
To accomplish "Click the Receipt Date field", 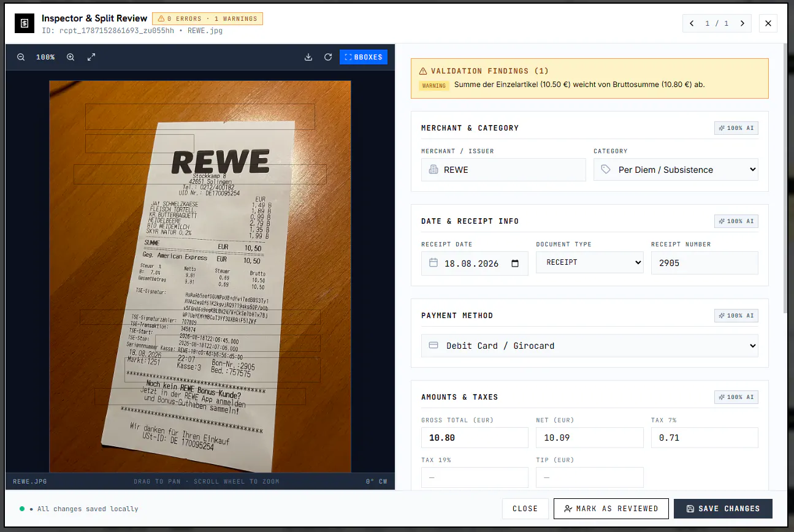I will pos(475,264).
